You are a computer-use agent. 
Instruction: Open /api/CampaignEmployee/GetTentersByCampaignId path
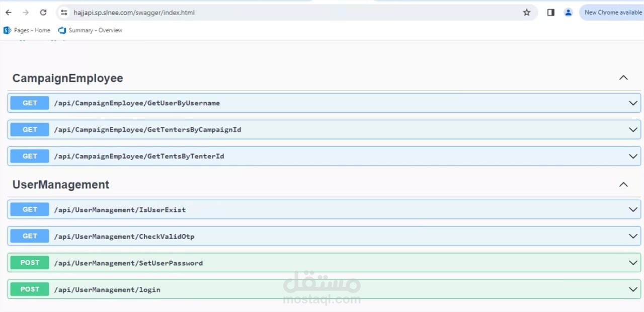[147, 130]
